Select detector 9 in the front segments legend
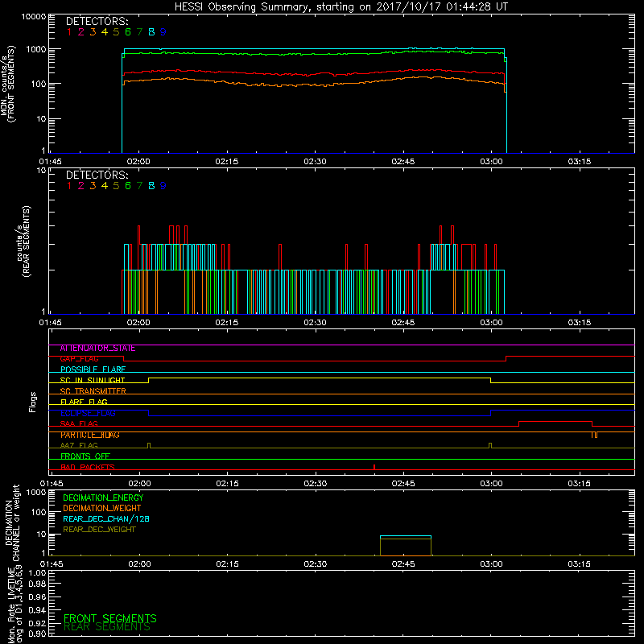 point(163,32)
